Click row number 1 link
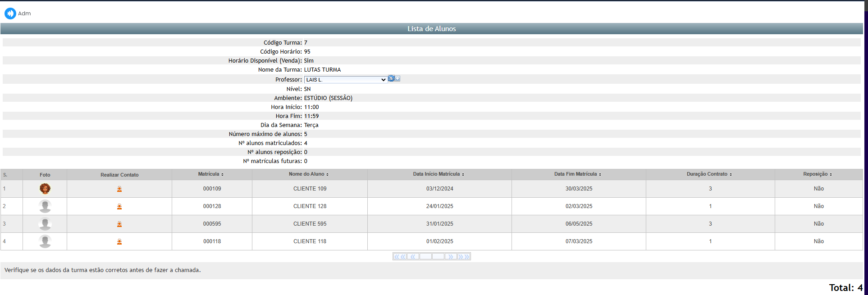 pos(5,189)
